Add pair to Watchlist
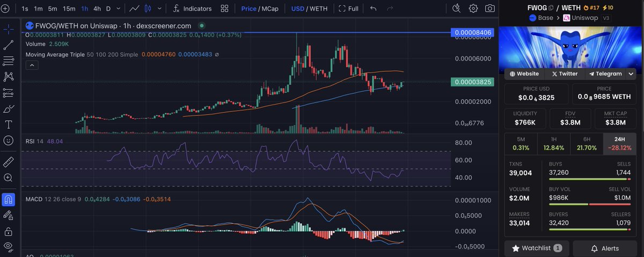Viewport: 644px width, 257px height. [537, 248]
